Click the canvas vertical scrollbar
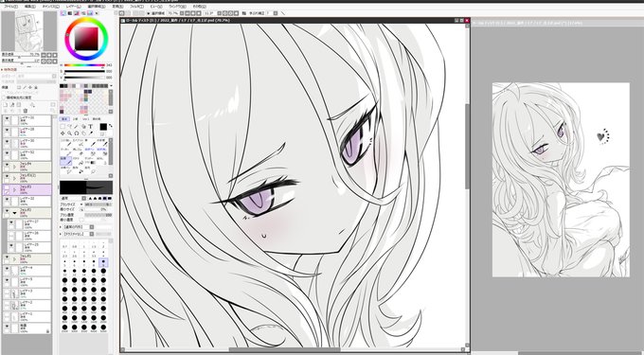 pos(467,147)
